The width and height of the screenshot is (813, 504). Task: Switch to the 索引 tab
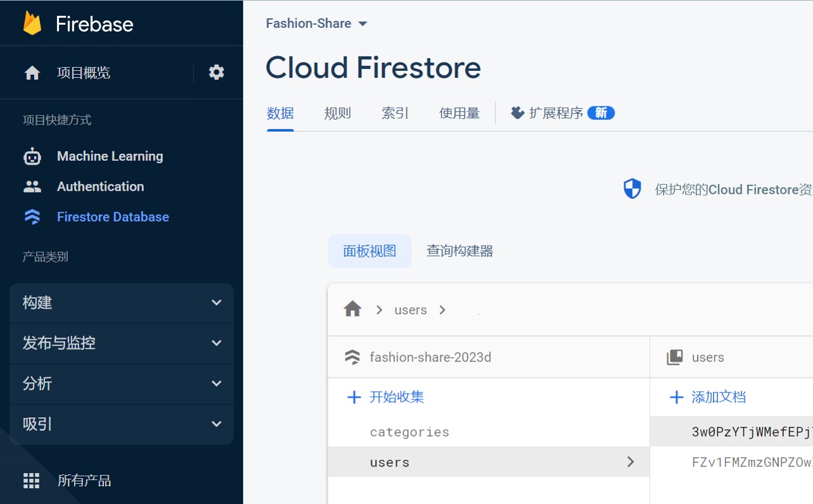[395, 113]
